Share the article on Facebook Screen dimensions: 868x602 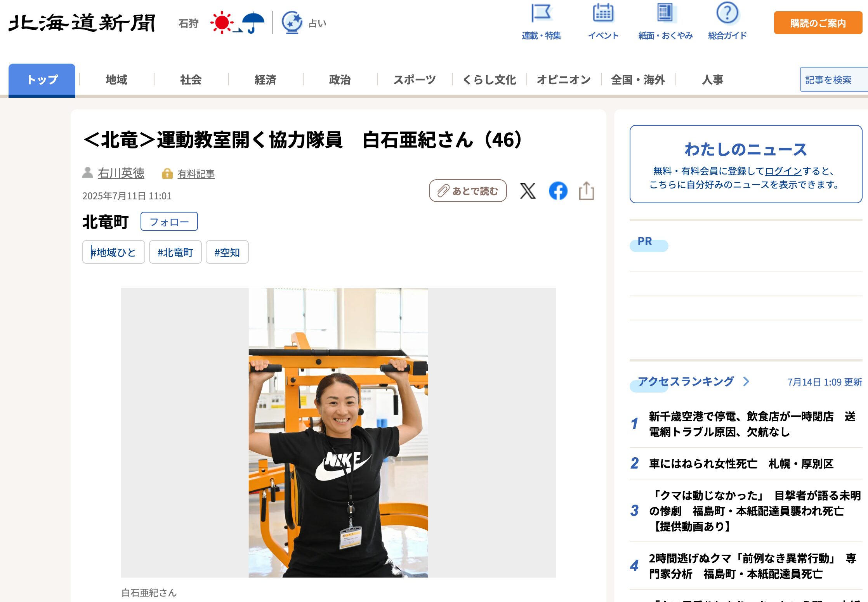click(x=558, y=191)
